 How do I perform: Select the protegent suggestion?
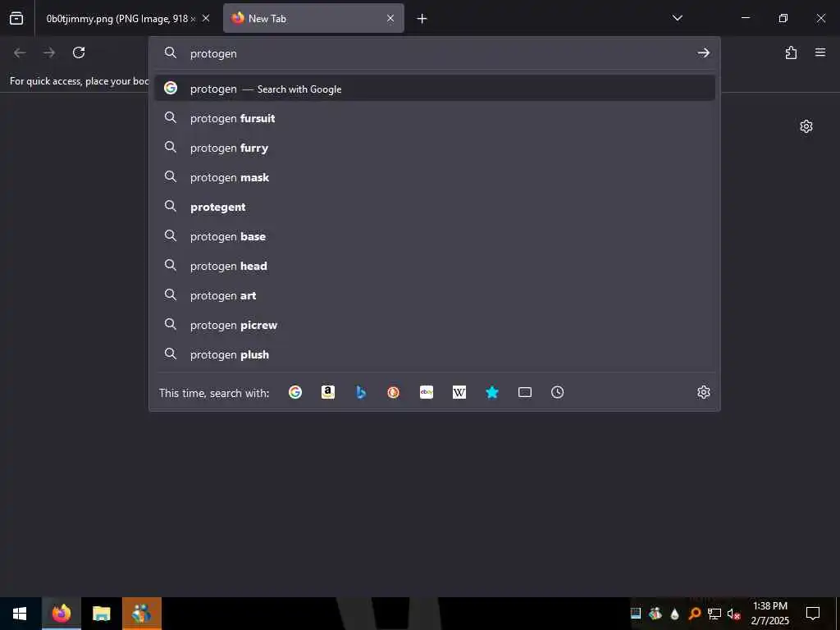tap(435, 207)
